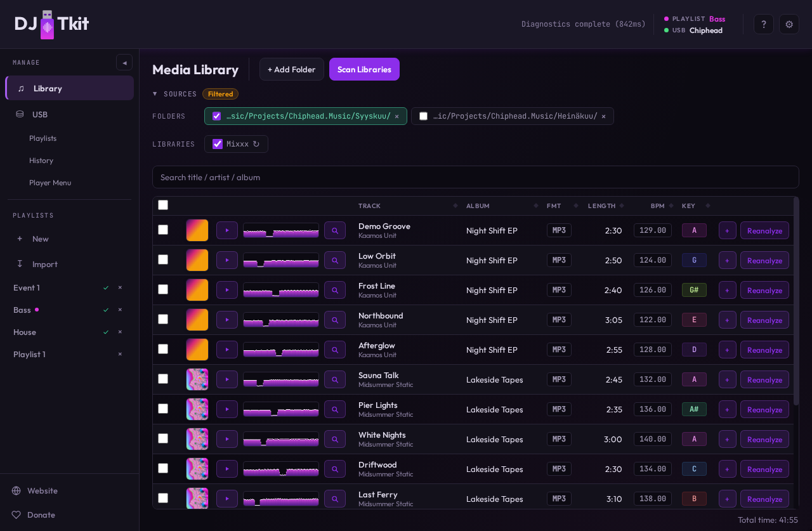The width and height of the screenshot is (812, 531).
Task: Search metadata for Low Orbit
Action: [x=335, y=260]
